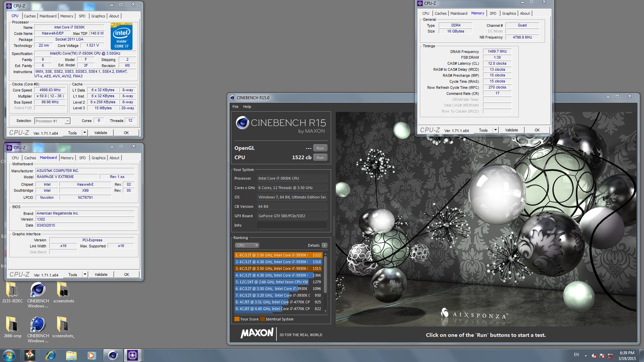Open the screenshots desktop folder
The width and height of the screenshot is (644, 362).
click(63, 292)
